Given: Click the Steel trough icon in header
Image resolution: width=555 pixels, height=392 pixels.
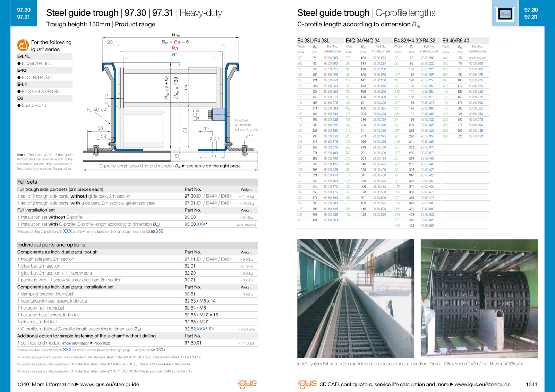Looking at the screenshot, I should click(505, 14).
